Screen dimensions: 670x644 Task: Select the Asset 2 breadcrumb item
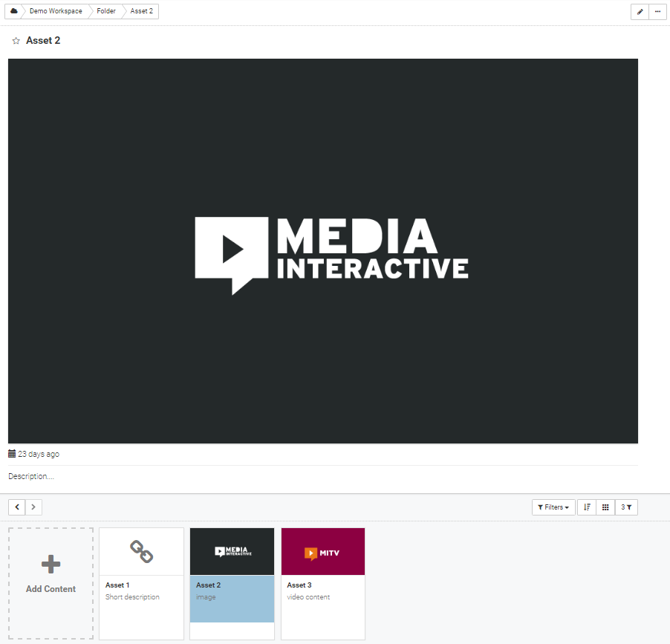point(141,11)
